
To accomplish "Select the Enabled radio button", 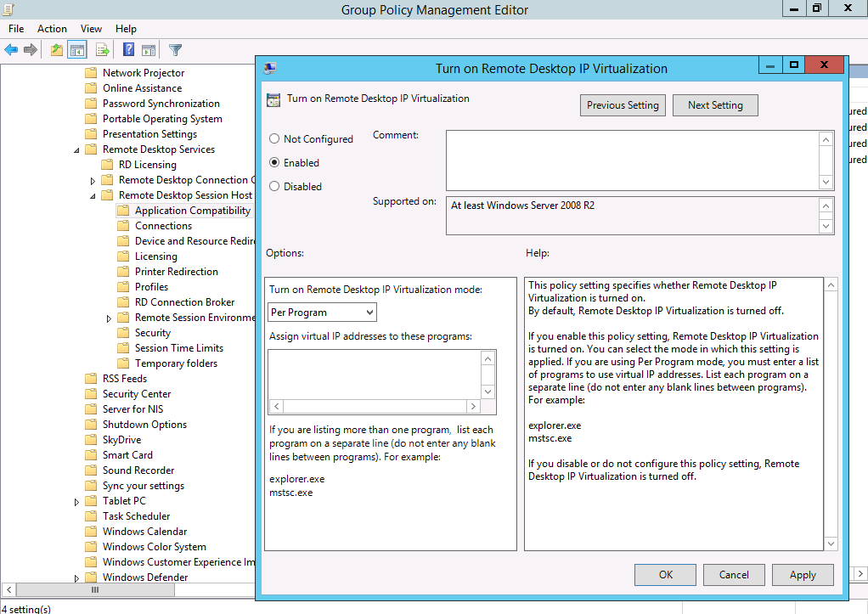I will (x=274, y=163).
